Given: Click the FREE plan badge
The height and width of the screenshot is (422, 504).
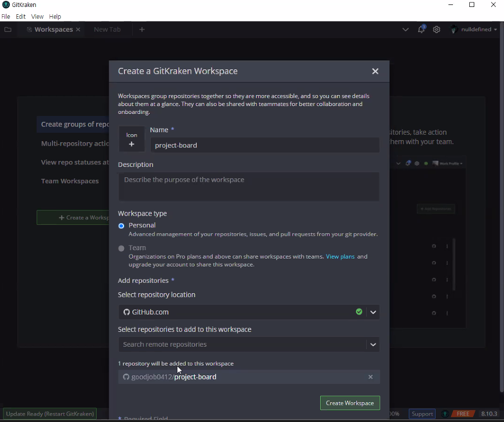Looking at the screenshot, I should (x=463, y=414).
